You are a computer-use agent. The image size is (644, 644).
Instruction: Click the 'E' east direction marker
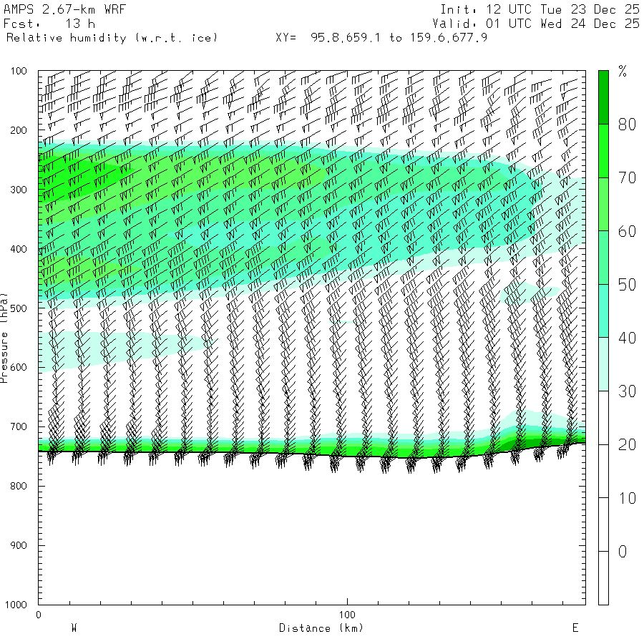(575, 628)
